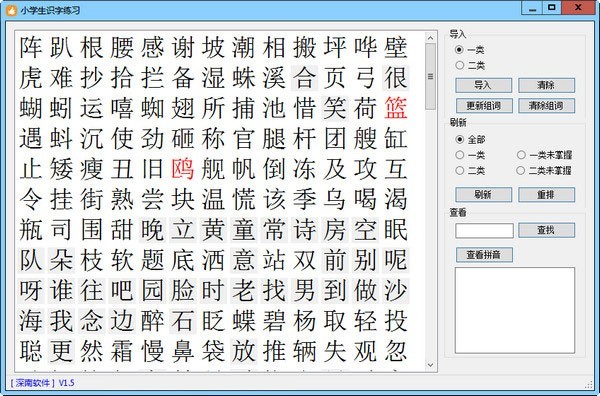Click the app flame icon in title bar

point(11,10)
